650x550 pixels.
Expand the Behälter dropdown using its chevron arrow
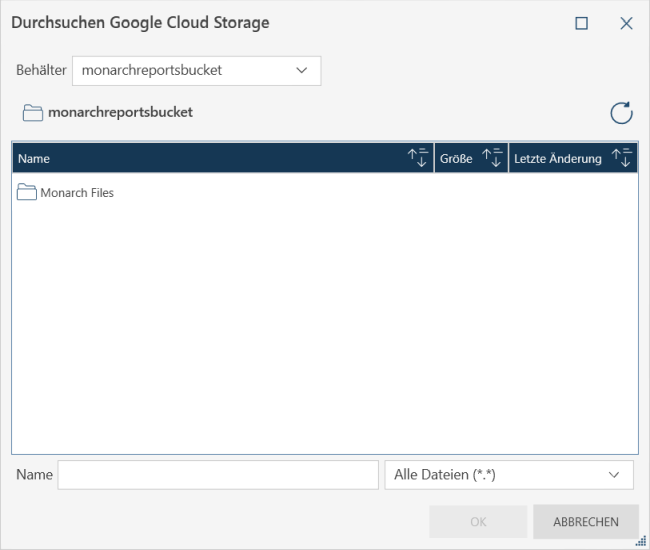302,71
